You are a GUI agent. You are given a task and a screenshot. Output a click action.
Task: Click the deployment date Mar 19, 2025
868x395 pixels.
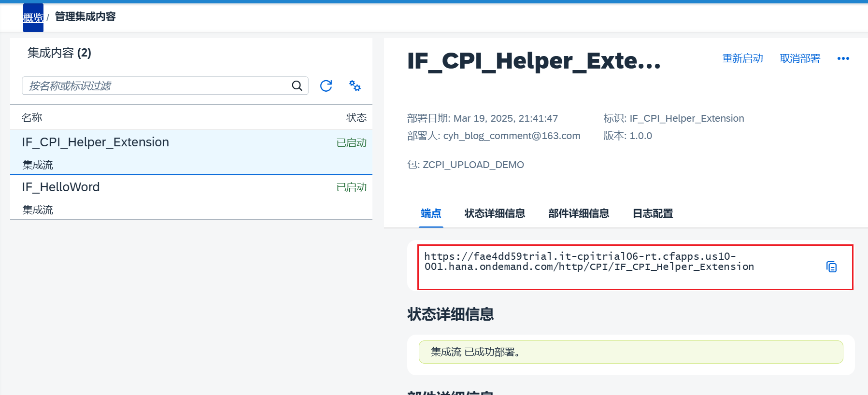[x=506, y=118]
